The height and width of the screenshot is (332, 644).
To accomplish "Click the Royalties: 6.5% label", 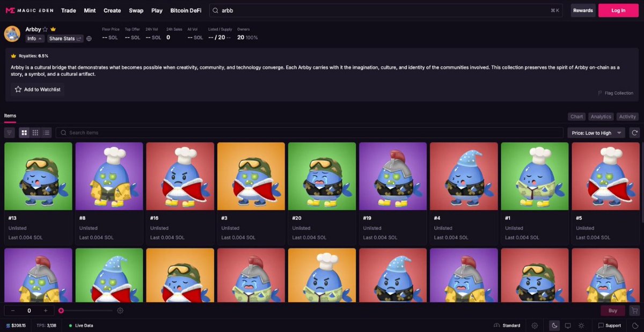I will click(33, 56).
